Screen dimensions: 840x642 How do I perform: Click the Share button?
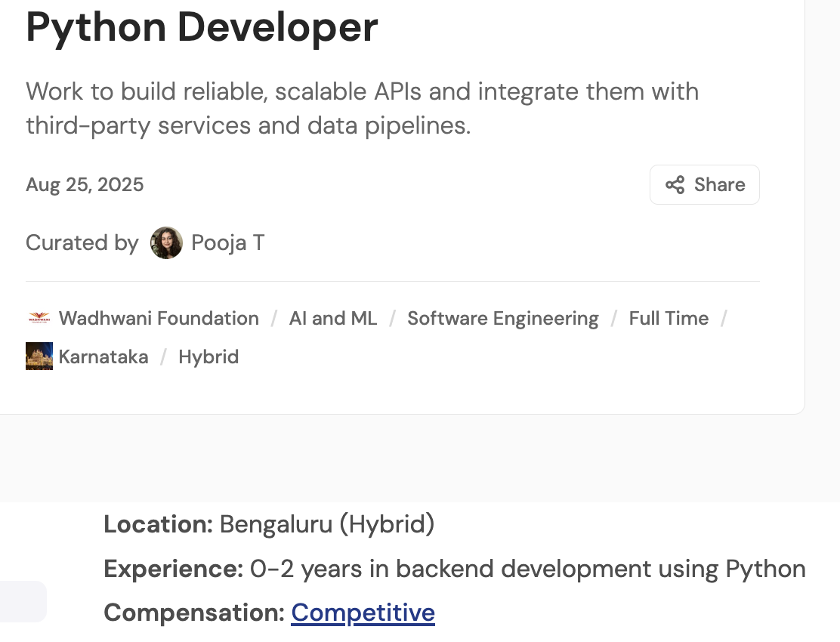(x=705, y=185)
